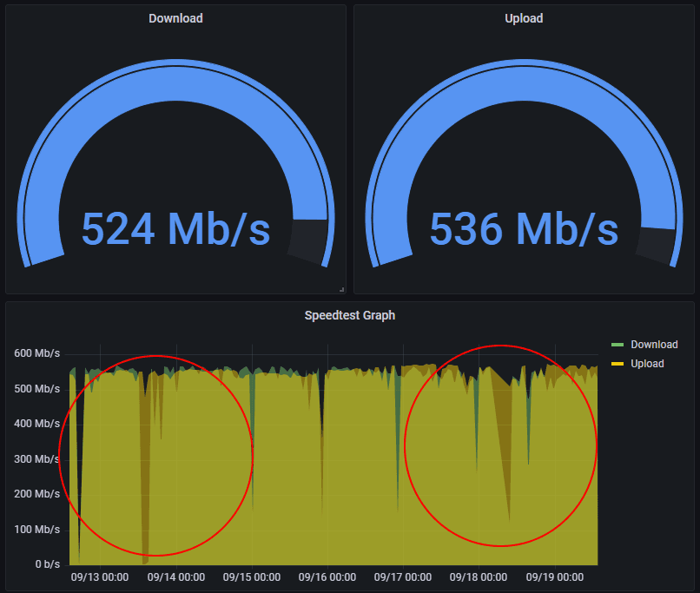700x593 pixels.
Task: Toggle the Download series in the legend
Action: (655, 344)
